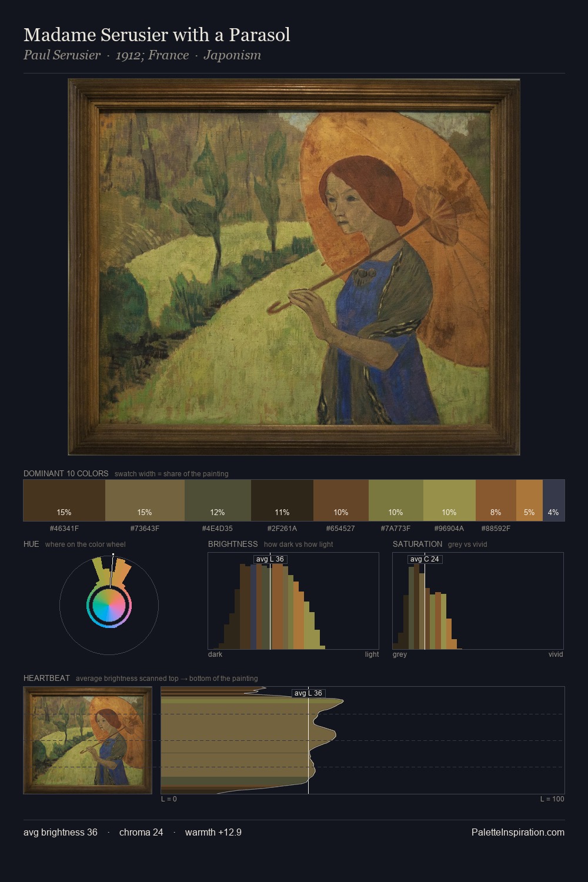Click the 'grey' axis label
The image size is (588, 882).
pyautogui.click(x=400, y=654)
